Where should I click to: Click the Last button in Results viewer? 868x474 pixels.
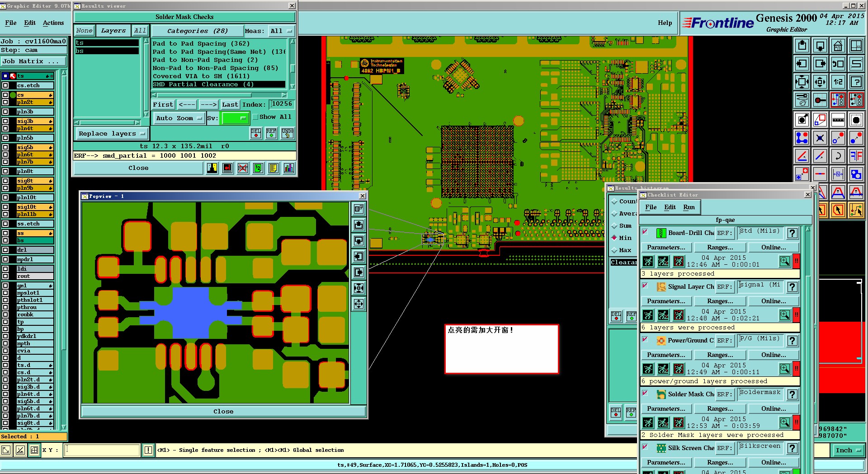[x=230, y=105]
